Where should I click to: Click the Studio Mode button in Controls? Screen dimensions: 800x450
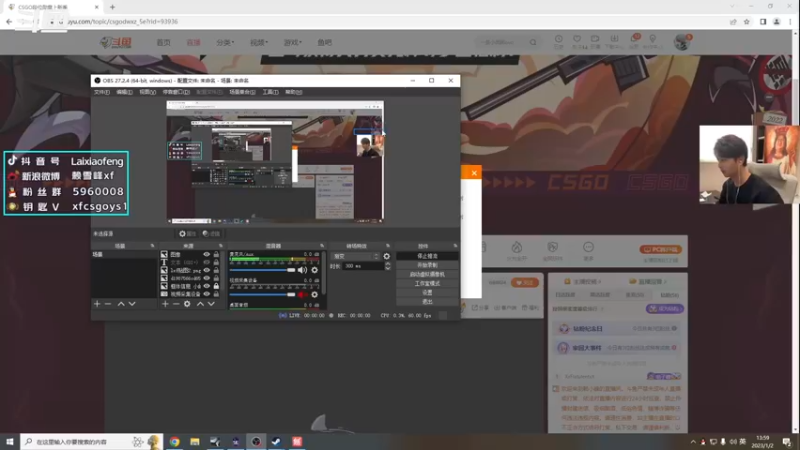click(427, 284)
